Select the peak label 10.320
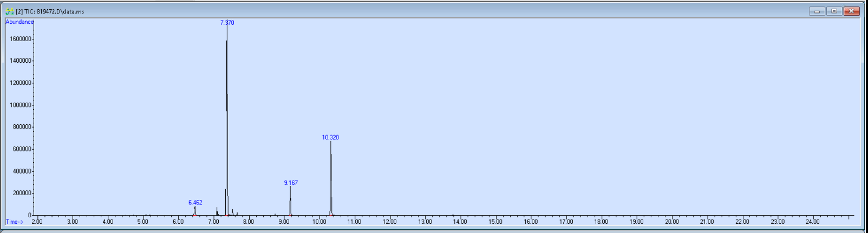868x233 pixels. coord(330,137)
